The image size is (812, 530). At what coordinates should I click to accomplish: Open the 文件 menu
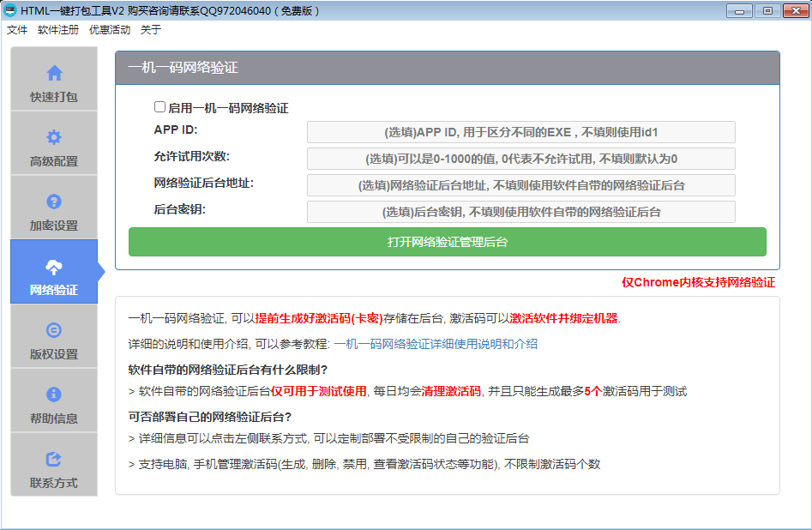[x=17, y=30]
